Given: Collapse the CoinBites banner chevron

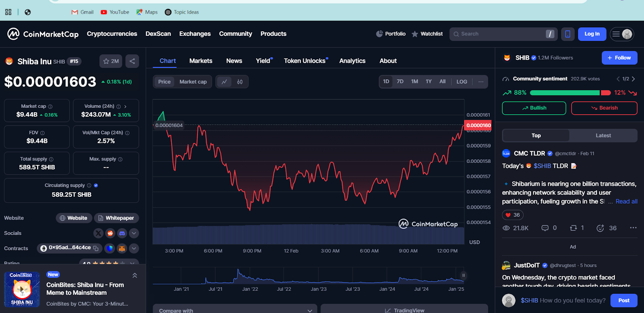Looking at the screenshot, I should pyautogui.click(x=135, y=276).
